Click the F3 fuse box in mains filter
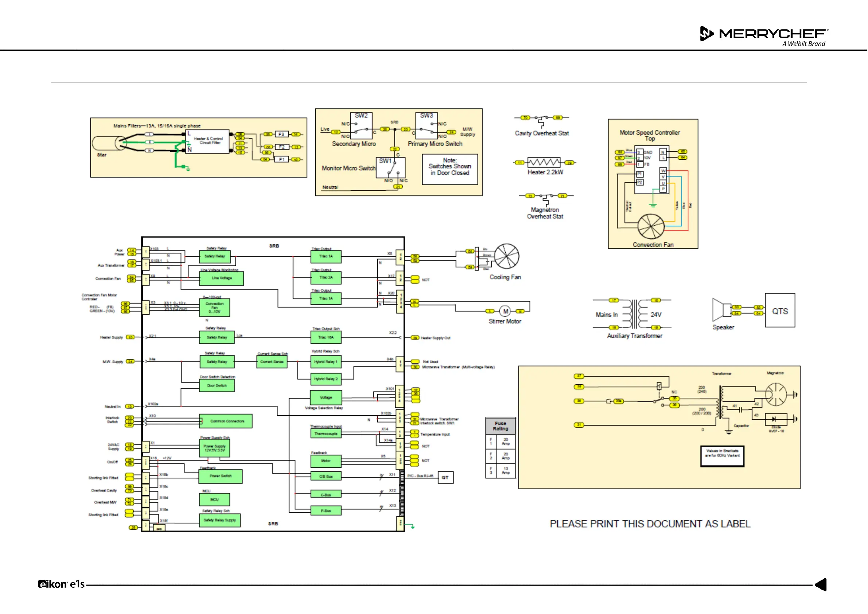 tap(282, 134)
